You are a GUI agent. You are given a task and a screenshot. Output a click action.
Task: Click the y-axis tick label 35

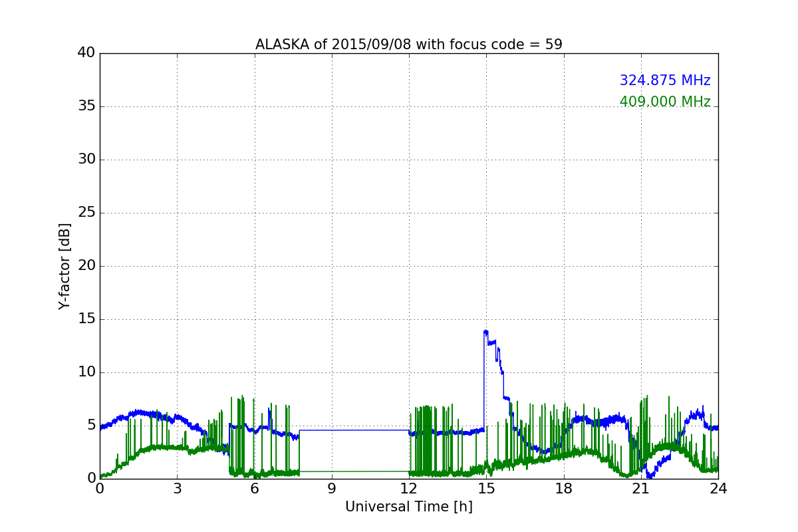tap(86, 106)
